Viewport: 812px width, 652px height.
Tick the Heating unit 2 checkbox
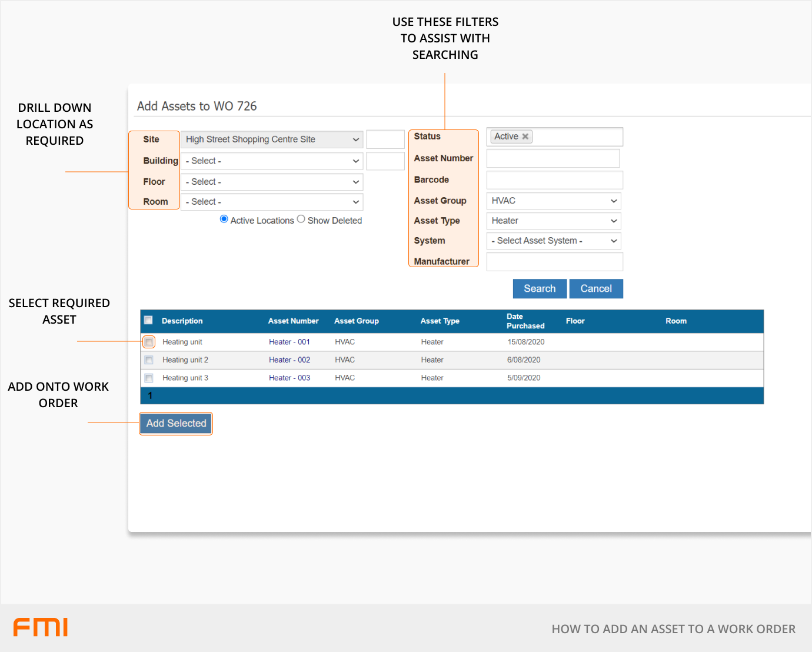(x=149, y=360)
